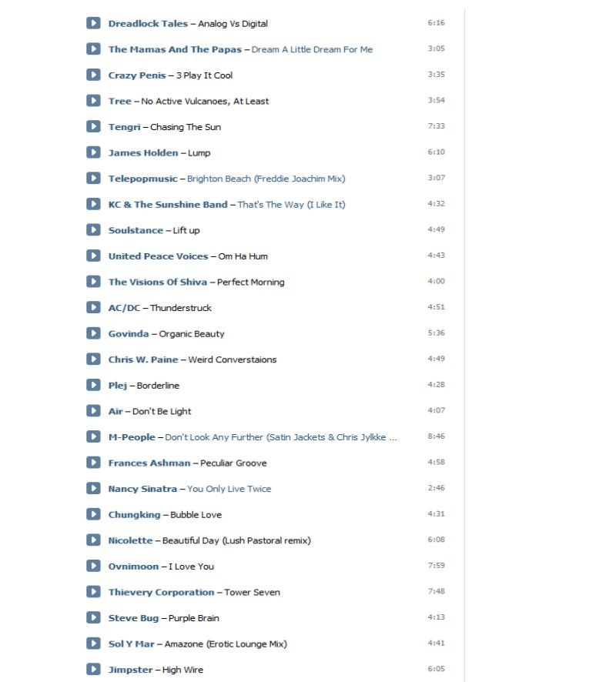The image size is (616, 682).
Task: Play Telepopmusic Brighton Beach track
Action: click(x=93, y=178)
